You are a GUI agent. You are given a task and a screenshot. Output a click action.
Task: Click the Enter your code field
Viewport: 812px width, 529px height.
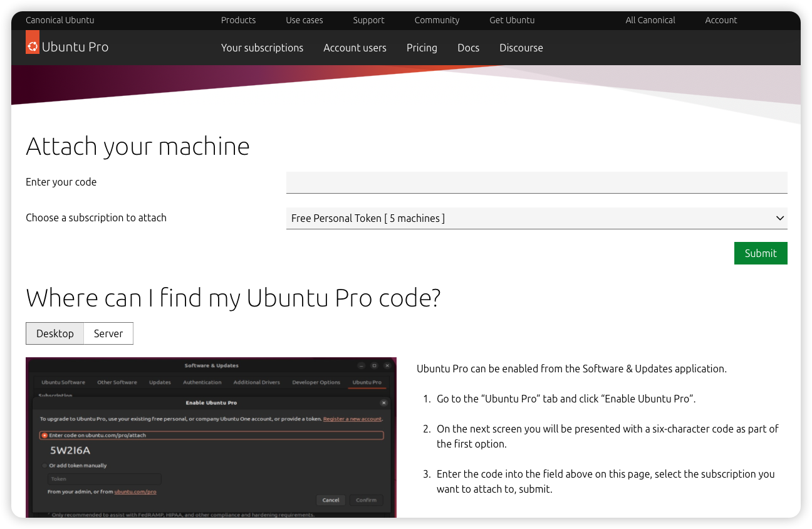[x=536, y=182]
